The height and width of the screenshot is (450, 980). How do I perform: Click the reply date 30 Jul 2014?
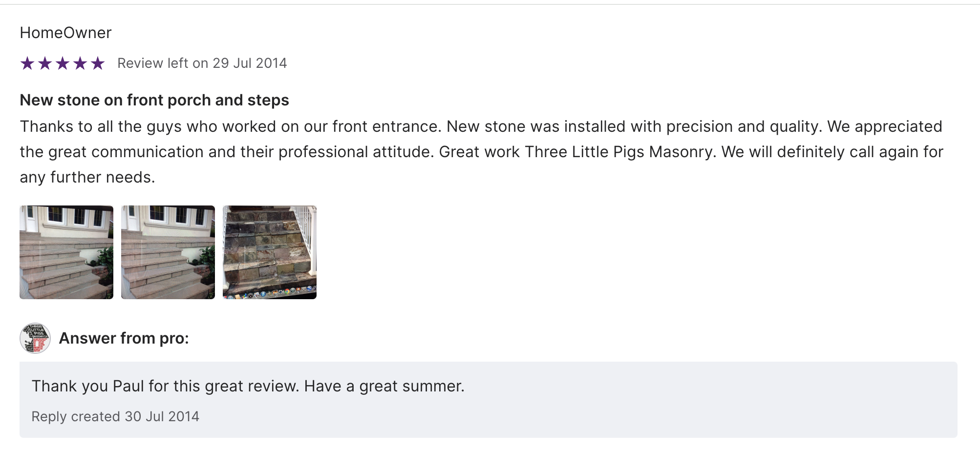click(162, 416)
